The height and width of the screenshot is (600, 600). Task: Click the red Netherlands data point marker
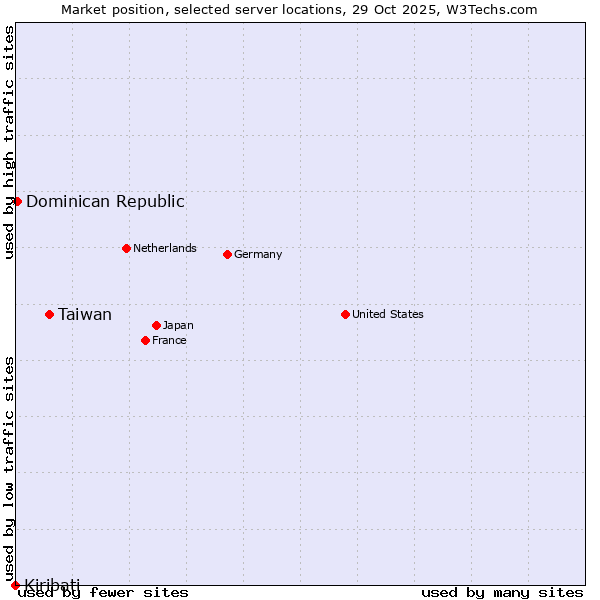pos(126,248)
